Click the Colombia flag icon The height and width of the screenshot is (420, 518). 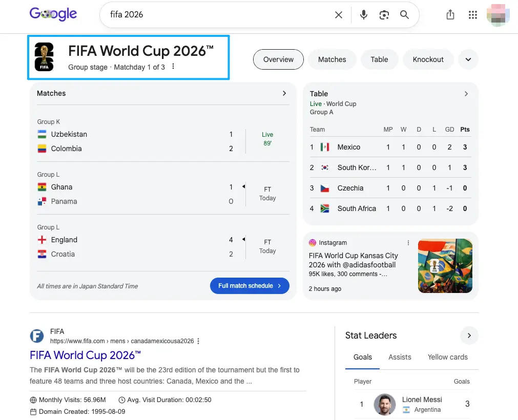pos(42,149)
